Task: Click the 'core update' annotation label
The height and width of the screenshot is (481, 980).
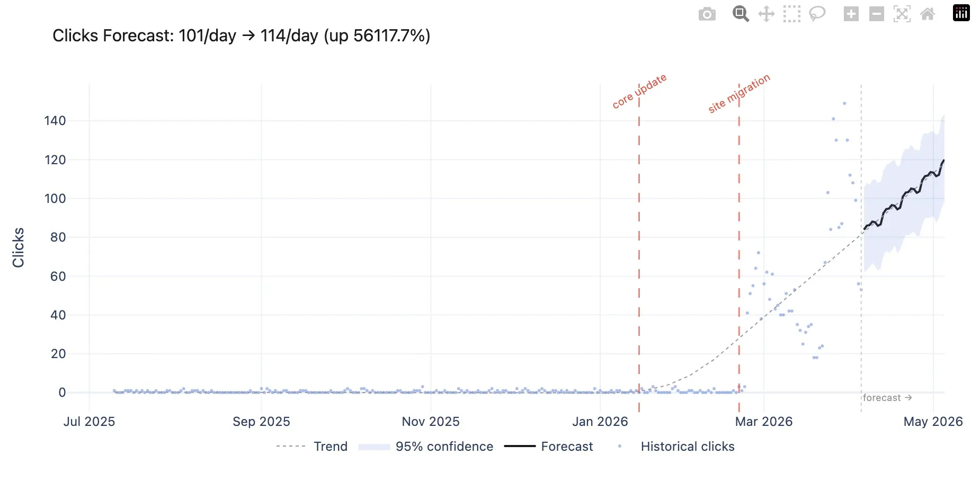Action: point(639,92)
